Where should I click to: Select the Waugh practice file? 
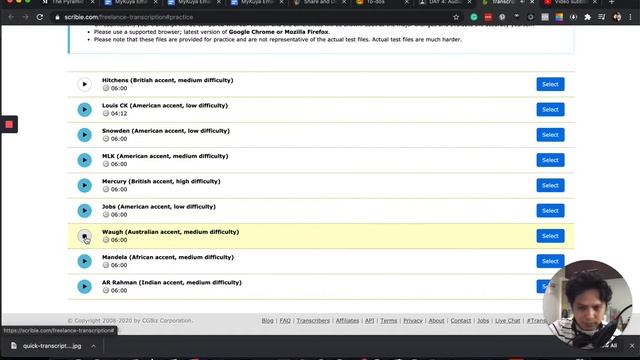[x=550, y=236]
